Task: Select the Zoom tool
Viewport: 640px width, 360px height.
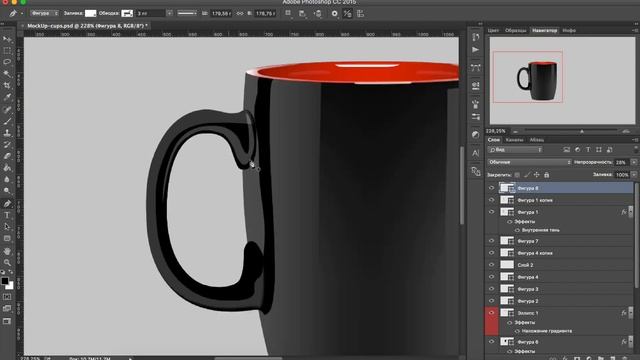Action: tap(7, 262)
